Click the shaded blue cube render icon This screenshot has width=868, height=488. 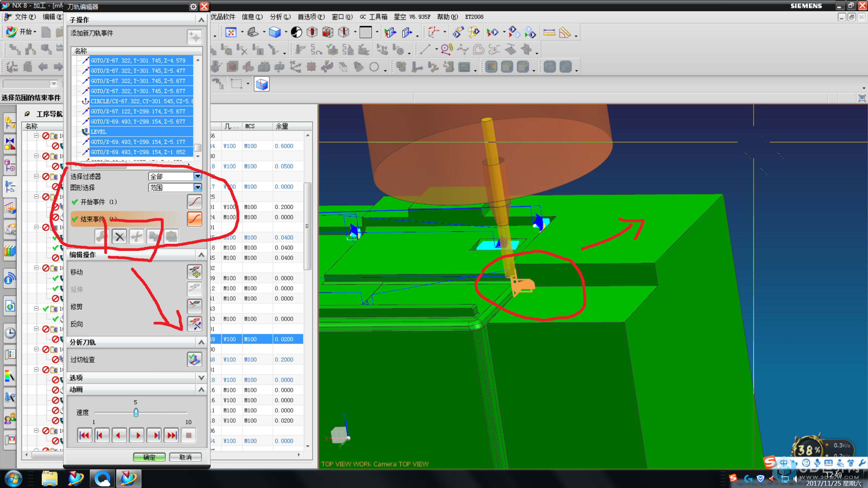tap(275, 33)
